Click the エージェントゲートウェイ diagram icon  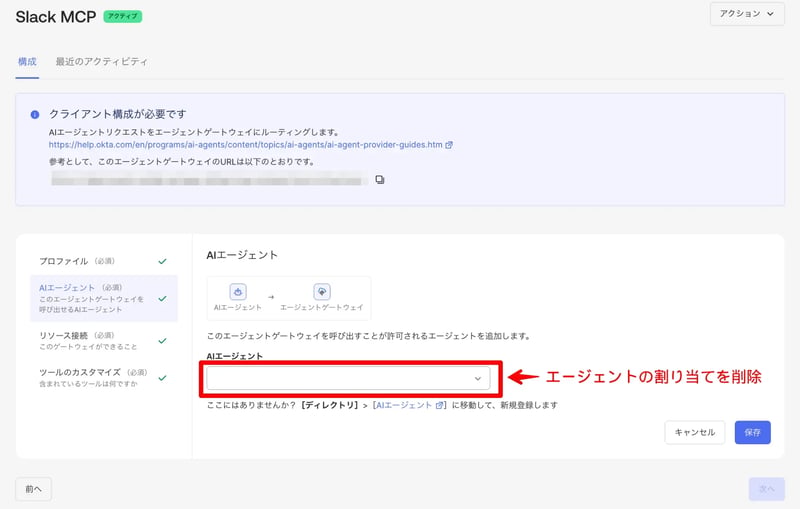322,292
